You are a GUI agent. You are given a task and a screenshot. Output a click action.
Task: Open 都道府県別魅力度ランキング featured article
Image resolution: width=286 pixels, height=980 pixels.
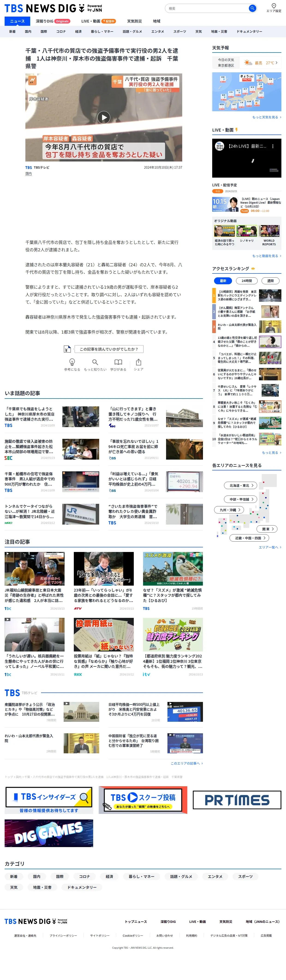click(x=173, y=647)
